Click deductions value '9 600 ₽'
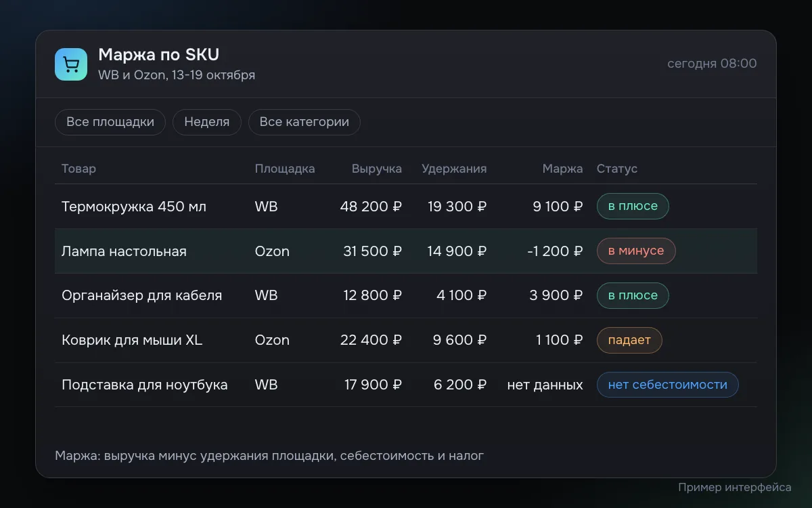 point(460,340)
